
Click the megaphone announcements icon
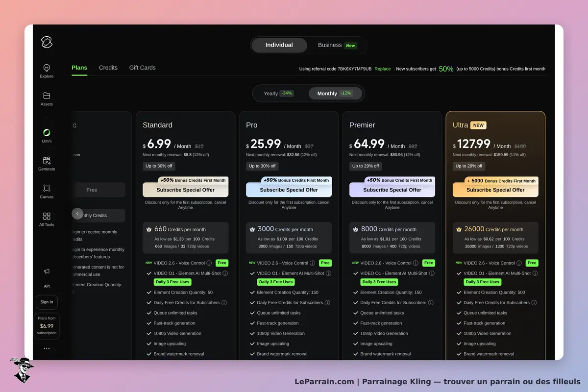pyautogui.click(x=47, y=271)
